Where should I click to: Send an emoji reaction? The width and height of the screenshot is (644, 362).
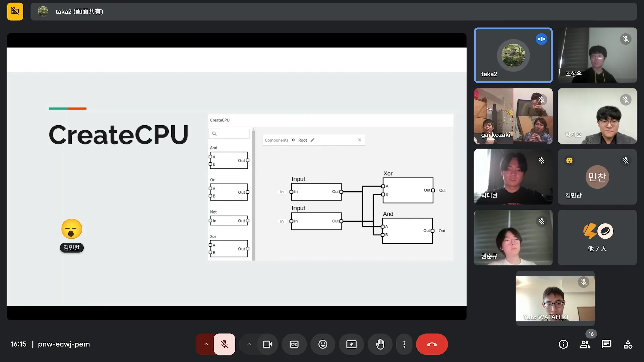[322, 344]
